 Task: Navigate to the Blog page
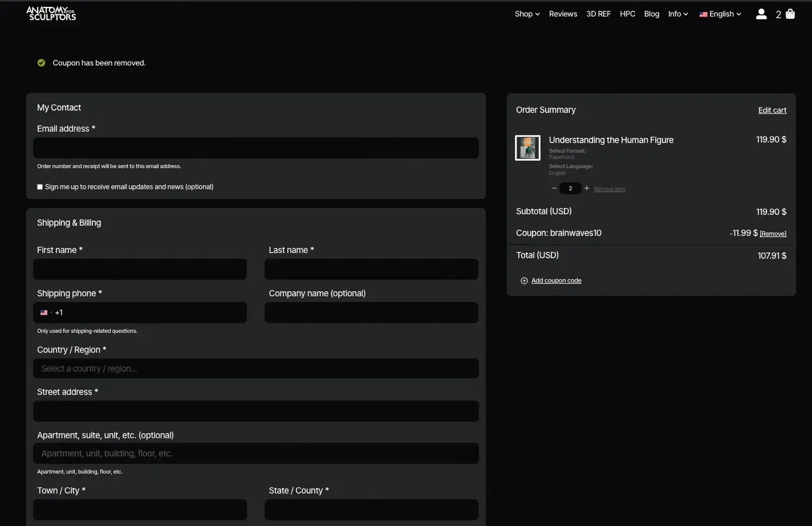click(x=651, y=14)
